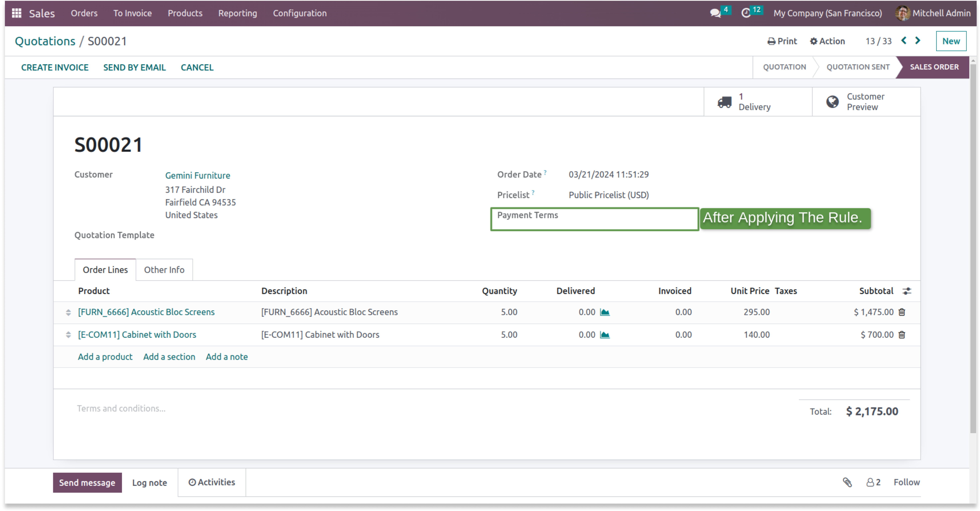This screenshot has width=980, height=511.
Task: Click CREATE INVOICE button
Action: point(55,67)
